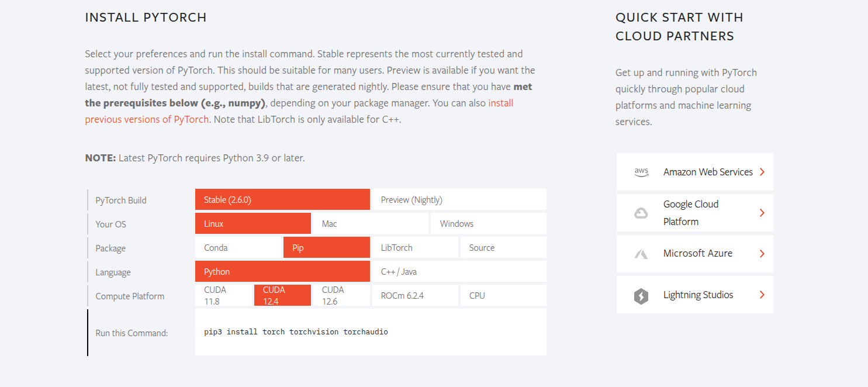Select the CPU compute platform
This screenshot has height=387, width=868.
pos(503,296)
